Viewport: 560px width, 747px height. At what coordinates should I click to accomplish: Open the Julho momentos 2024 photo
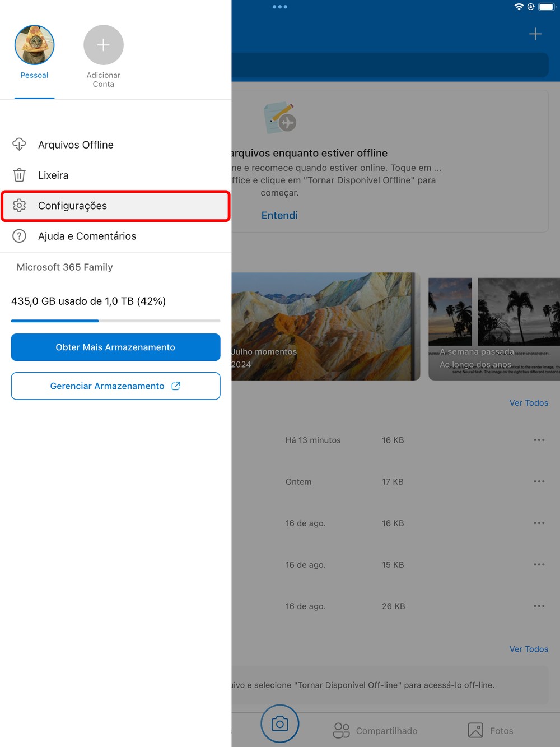point(325,326)
